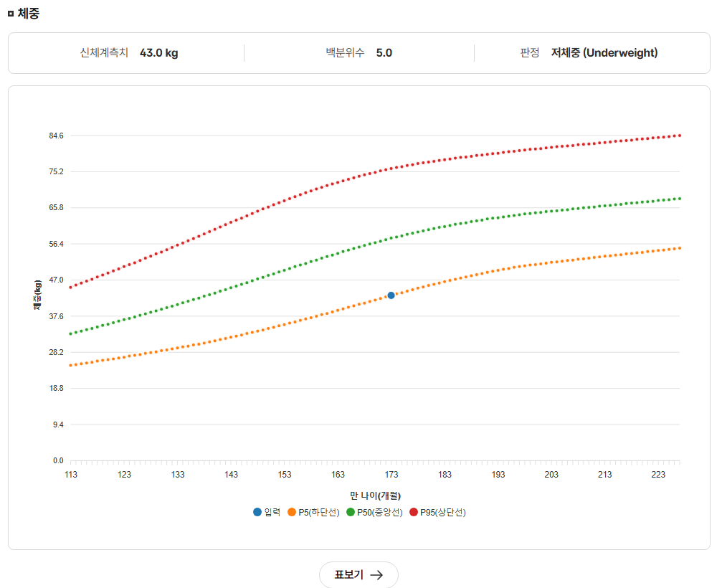The image size is (722, 588).
Task: Click the 133 x-axis label
Action: (178, 475)
